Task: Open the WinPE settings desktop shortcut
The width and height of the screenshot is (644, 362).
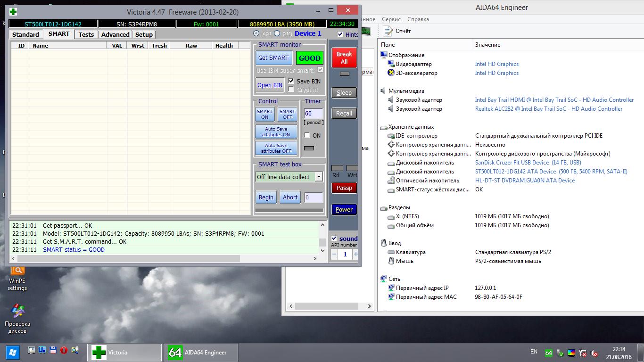Action: (x=17, y=278)
